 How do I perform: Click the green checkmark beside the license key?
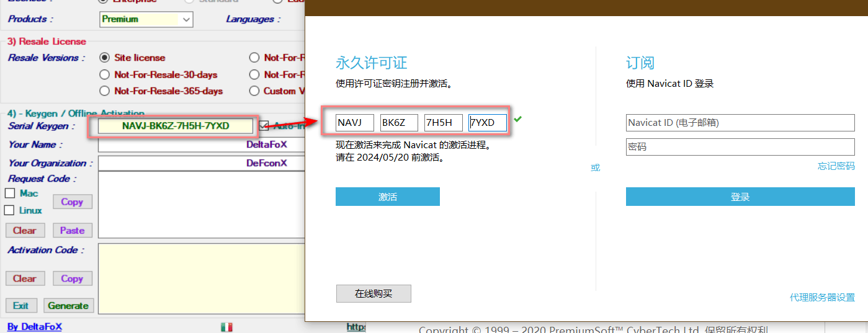point(518,118)
